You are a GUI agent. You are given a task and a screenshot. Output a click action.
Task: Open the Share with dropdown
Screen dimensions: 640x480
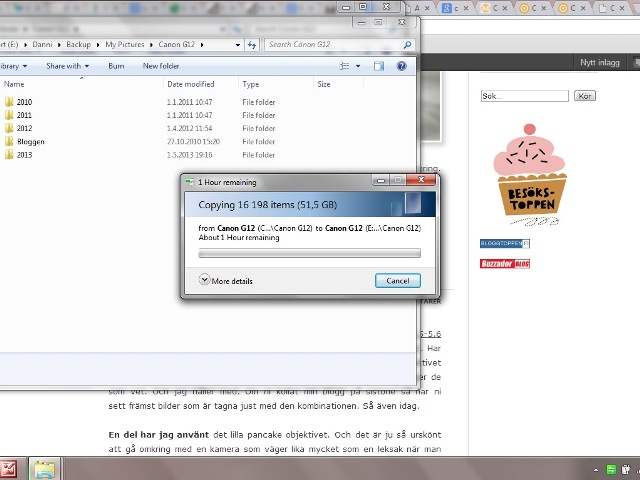67,66
